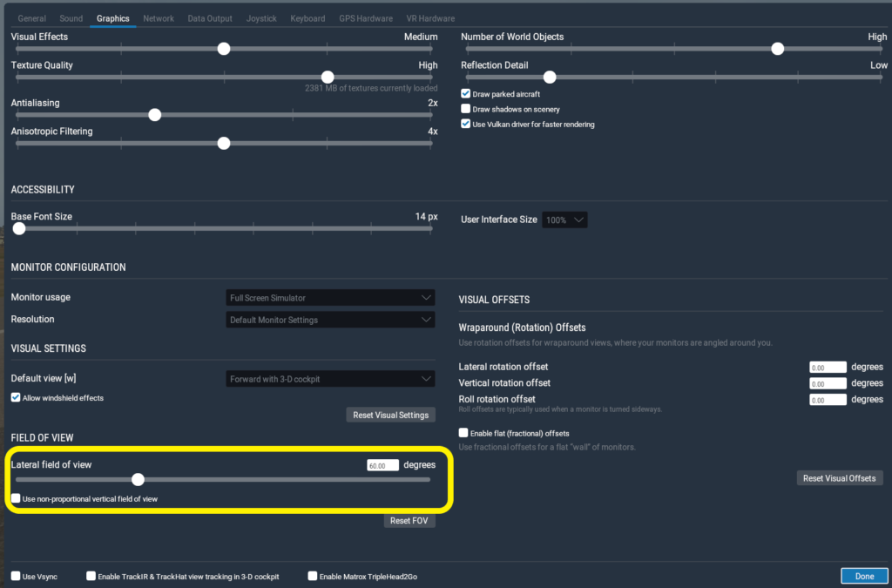Click the Texture Quality slider handle
892x588 pixels.
click(x=328, y=78)
